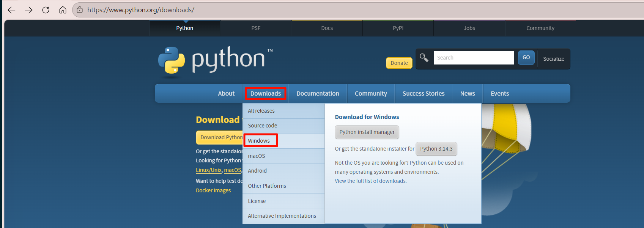Open the browser home page icon
The height and width of the screenshot is (228, 644).
click(x=63, y=10)
